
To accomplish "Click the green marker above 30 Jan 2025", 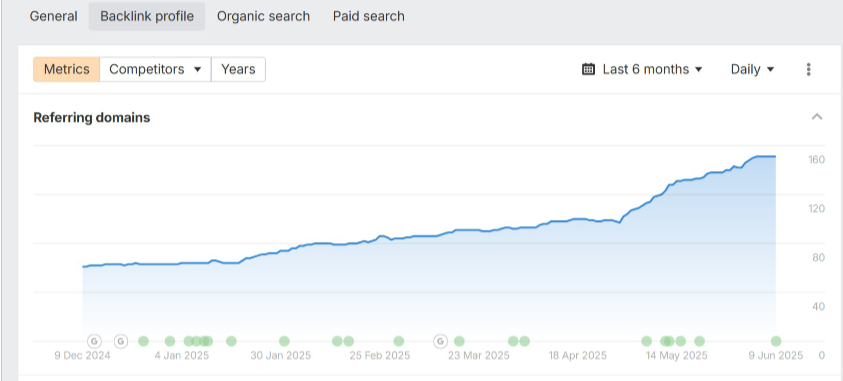I will click(284, 341).
